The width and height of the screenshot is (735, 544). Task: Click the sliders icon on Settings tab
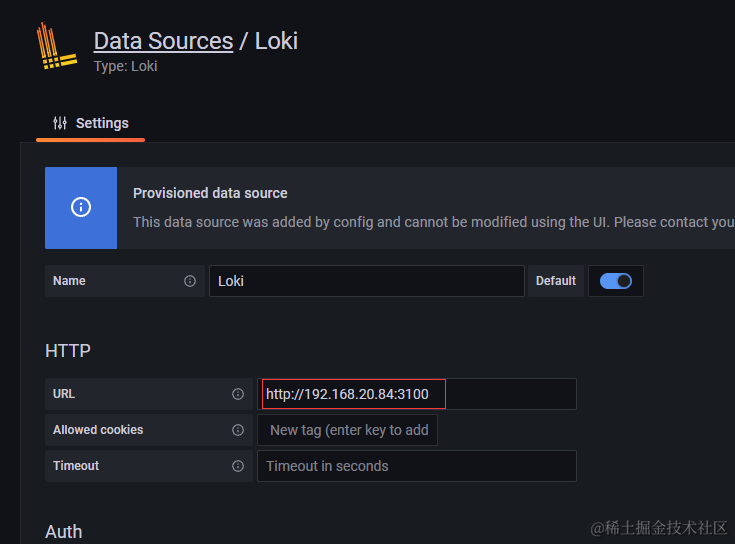60,123
